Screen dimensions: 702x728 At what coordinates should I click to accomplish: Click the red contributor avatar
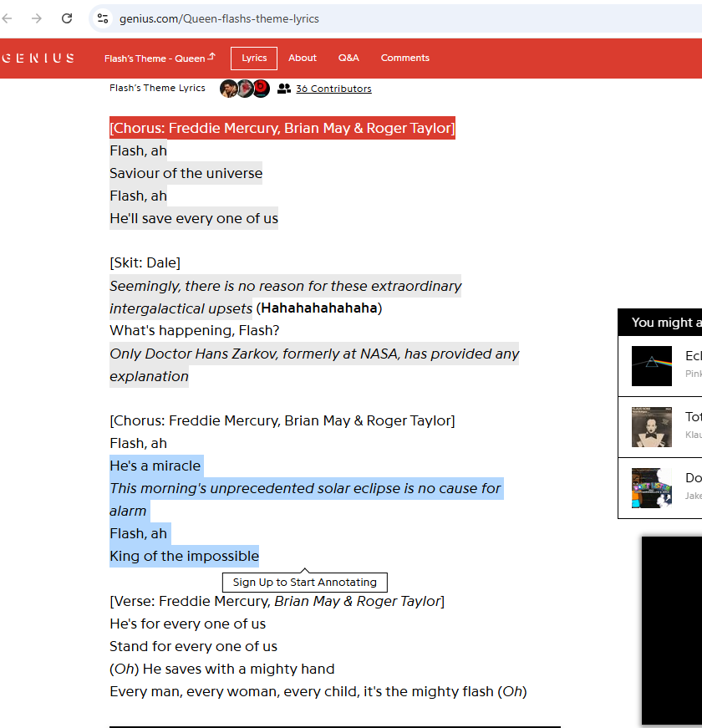[x=261, y=89]
